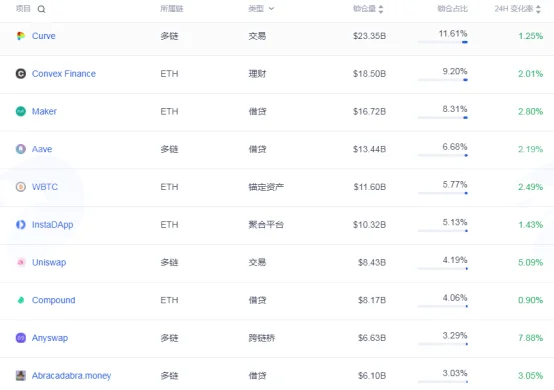Click the Maker green logo icon
Viewport: 554px width, 390px height.
[21, 111]
